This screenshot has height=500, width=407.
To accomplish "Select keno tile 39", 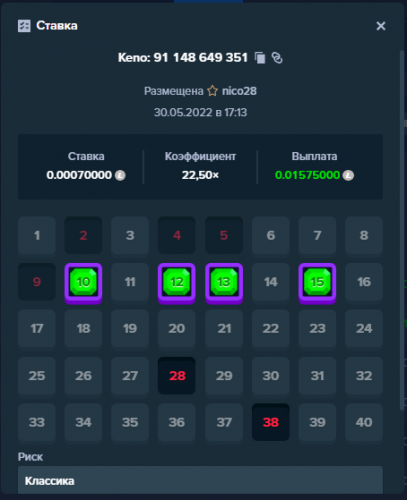I will (x=317, y=423).
